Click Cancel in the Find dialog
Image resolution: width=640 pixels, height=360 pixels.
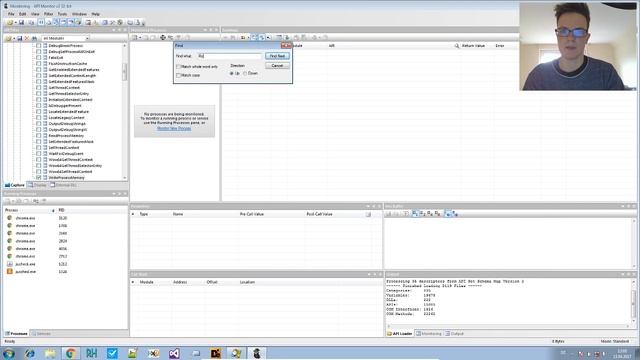pos(278,66)
